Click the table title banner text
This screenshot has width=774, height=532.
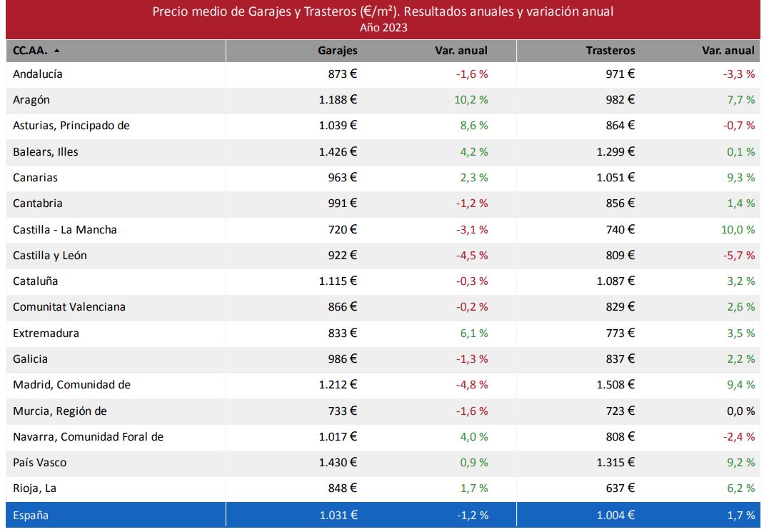383,12
